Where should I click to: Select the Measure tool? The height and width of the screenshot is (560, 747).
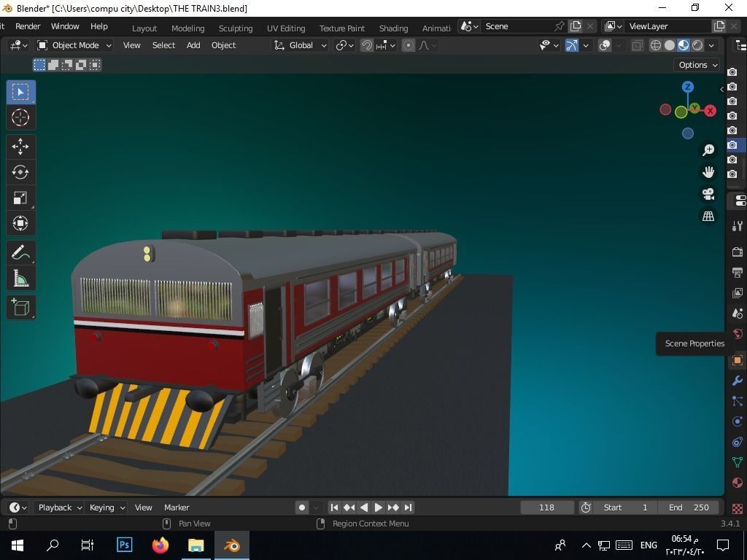point(20,278)
